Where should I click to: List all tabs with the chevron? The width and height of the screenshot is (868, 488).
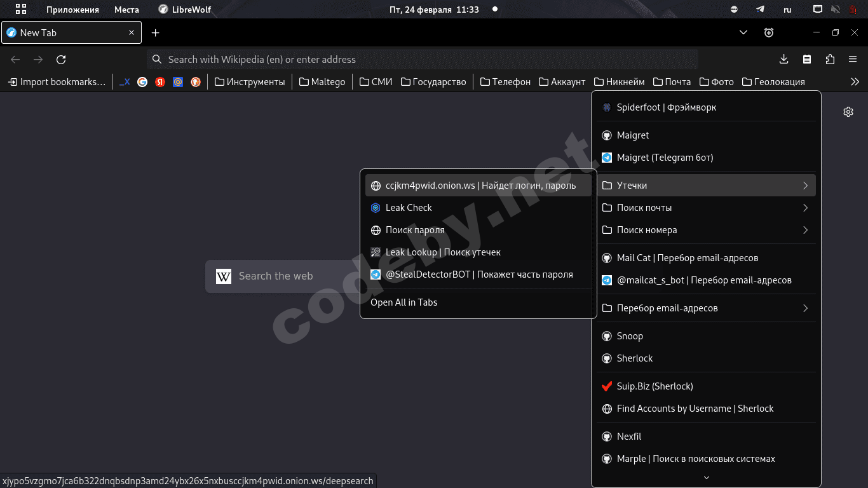743,32
